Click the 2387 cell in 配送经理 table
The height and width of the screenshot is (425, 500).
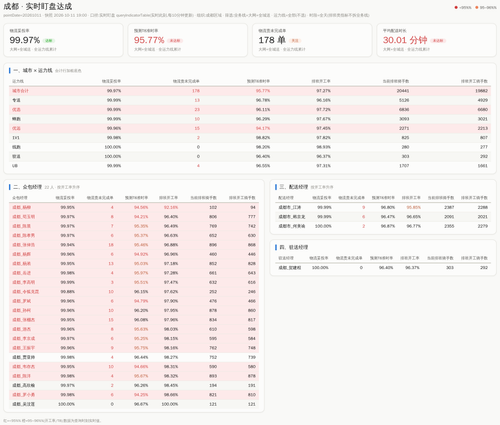(449, 207)
